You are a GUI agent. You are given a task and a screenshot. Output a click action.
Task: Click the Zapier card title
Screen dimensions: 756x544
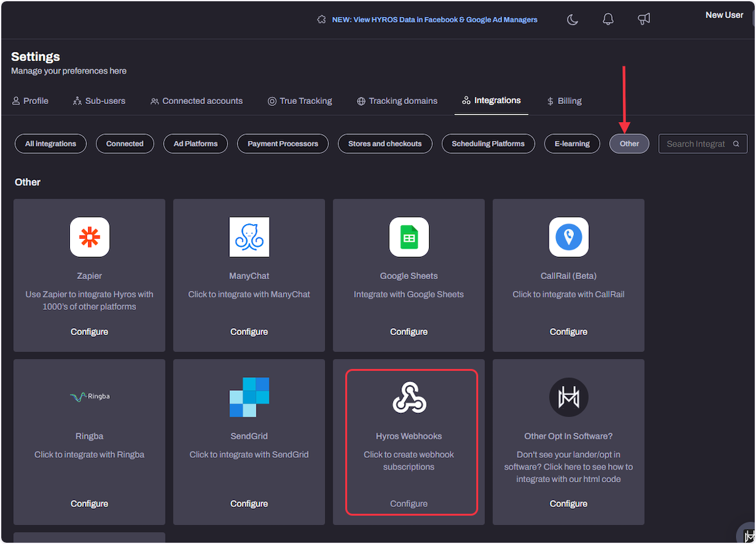tap(89, 276)
